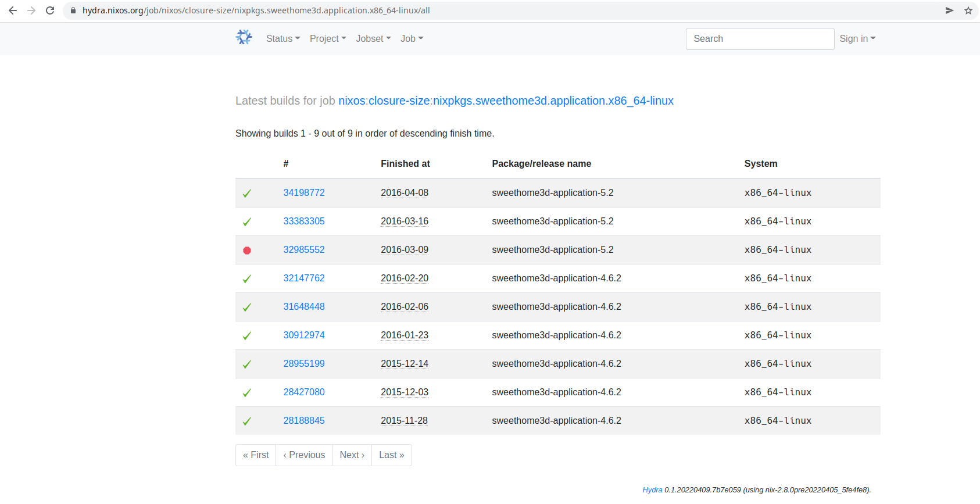This screenshot has height=504, width=980.
Task: Click the green checkmark for build 31648448
Action: [x=247, y=308]
